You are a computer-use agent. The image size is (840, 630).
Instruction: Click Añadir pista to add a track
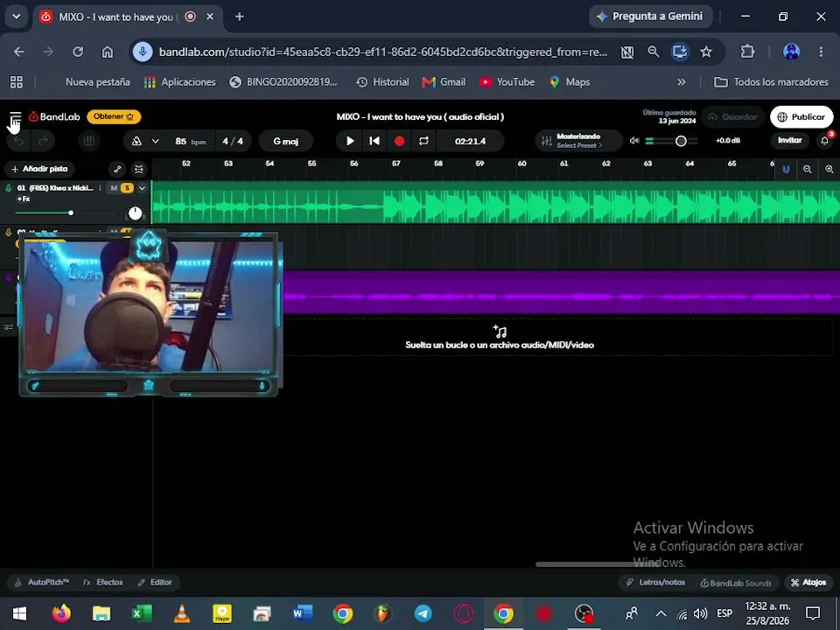[x=39, y=169]
